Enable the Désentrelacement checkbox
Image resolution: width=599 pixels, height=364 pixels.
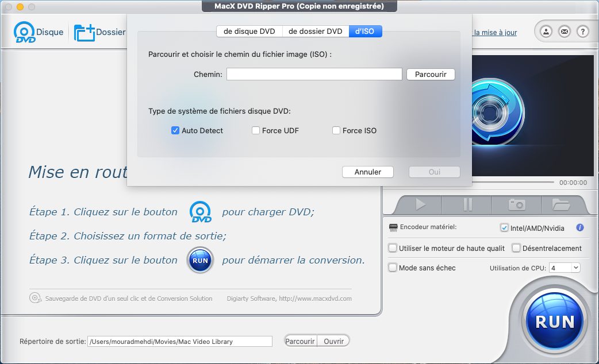click(516, 248)
